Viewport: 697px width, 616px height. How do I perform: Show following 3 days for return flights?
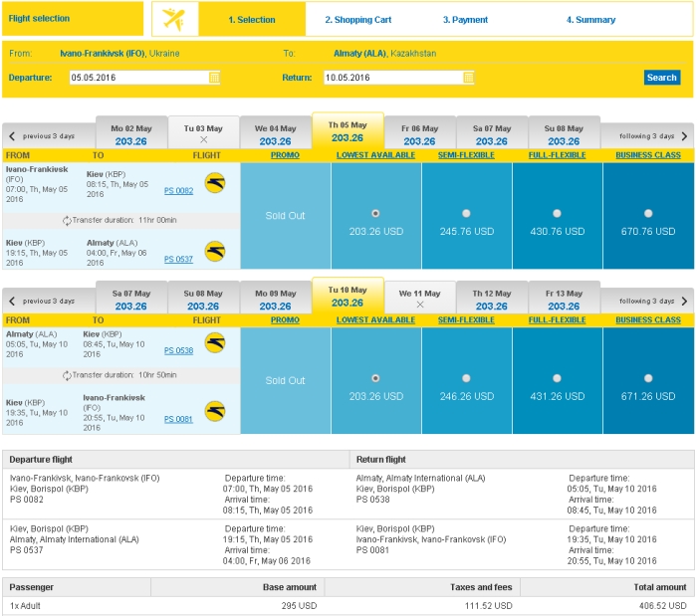653,302
